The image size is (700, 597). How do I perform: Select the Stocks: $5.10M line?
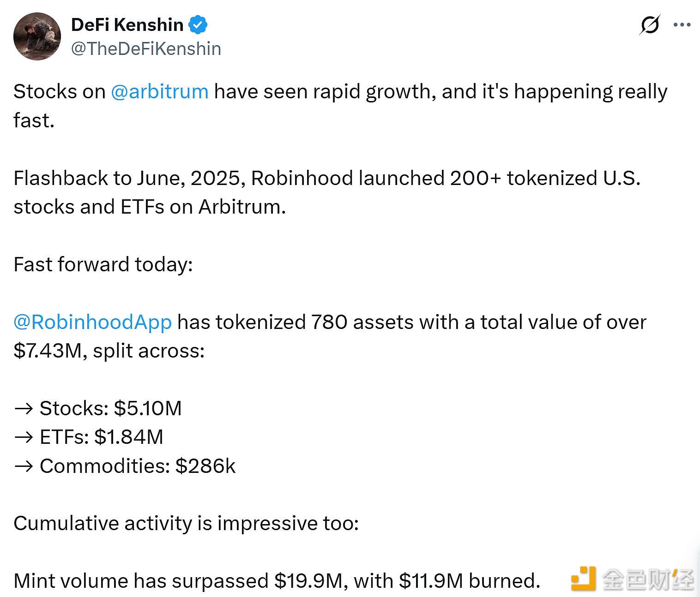click(x=111, y=408)
